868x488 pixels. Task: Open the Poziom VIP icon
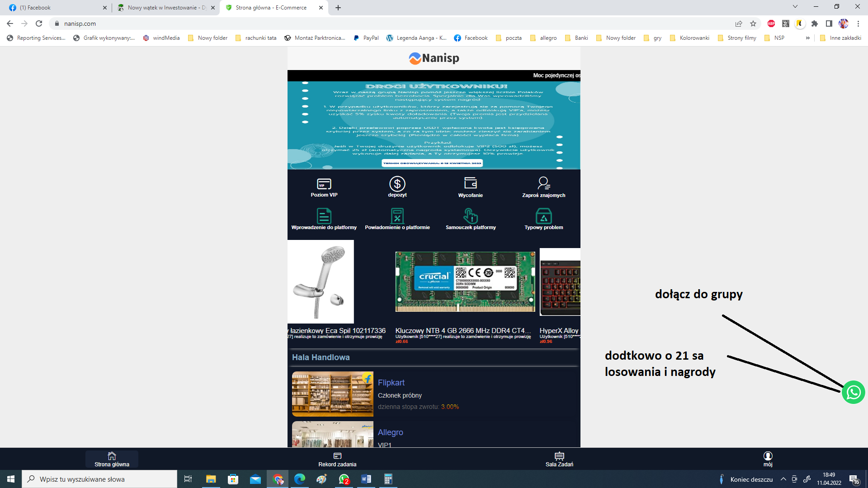324,184
